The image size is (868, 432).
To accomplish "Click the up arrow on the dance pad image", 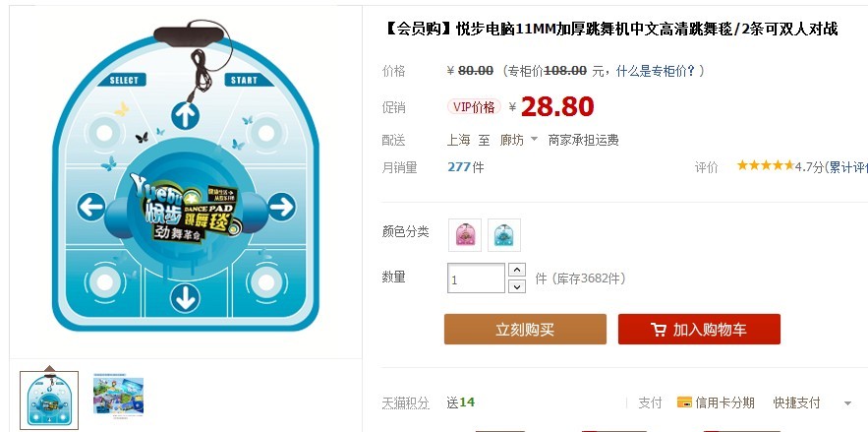I will pyautogui.click(x=185, y=115).
